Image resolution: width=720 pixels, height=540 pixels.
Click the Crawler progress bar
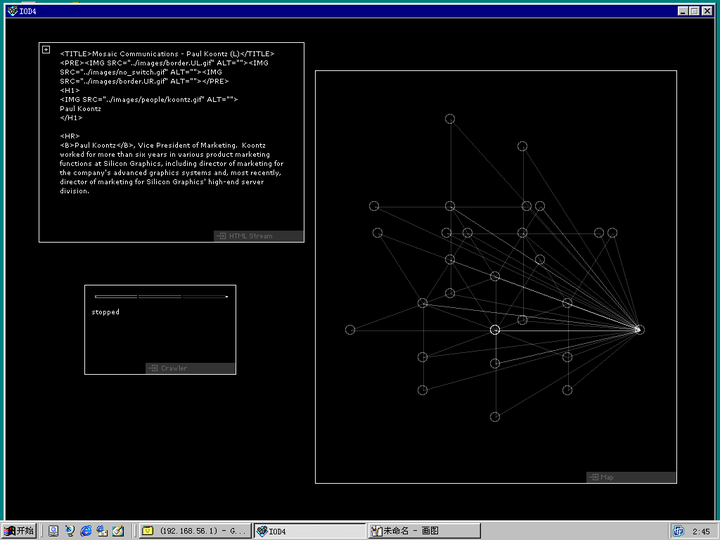(161, 297)
